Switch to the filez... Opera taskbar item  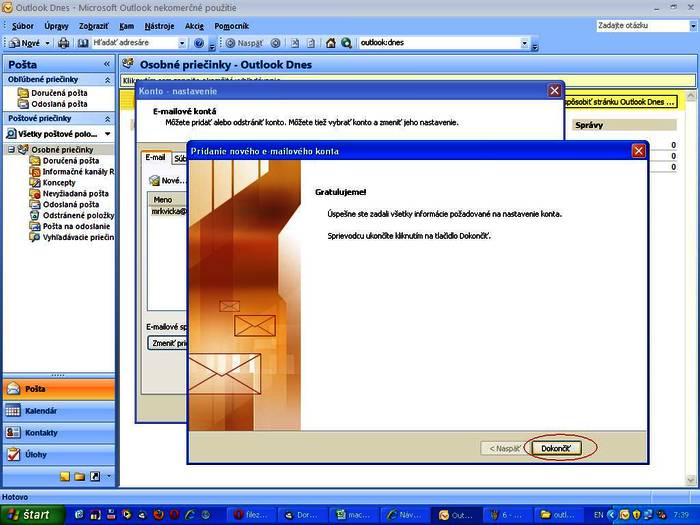tap(251, 515)
